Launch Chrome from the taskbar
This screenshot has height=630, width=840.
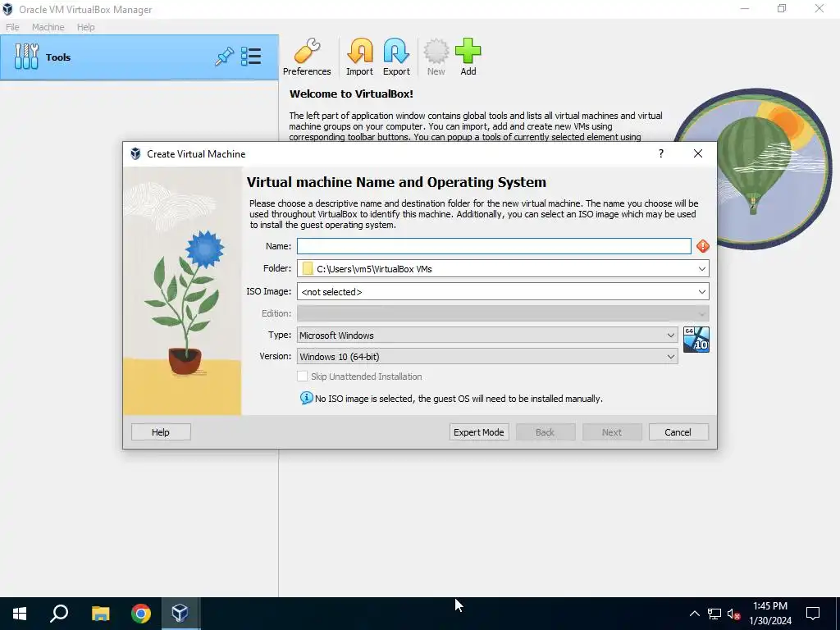(141, 614)
